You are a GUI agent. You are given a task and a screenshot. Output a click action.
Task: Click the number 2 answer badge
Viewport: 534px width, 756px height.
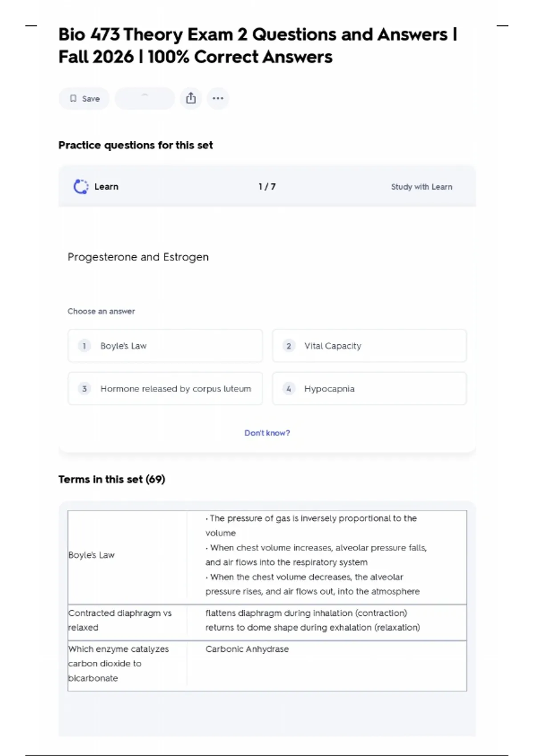[289, 346]
